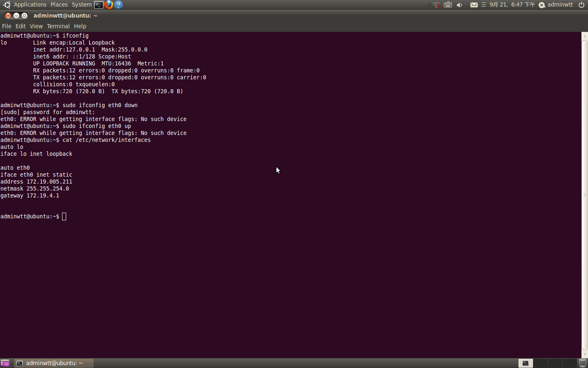Minimize the terminal window
The width and height of the screenshot is (588, 368).
coord(16,16)
